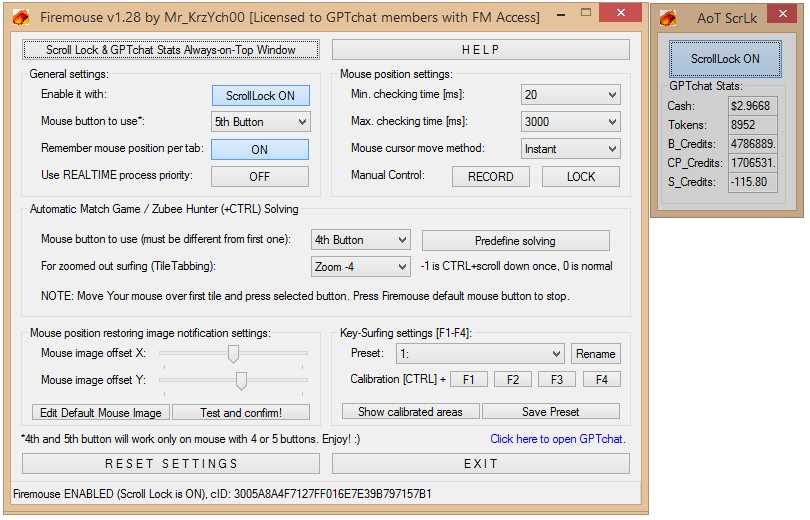Click the Predefine solving button

(x=516, y=241)
